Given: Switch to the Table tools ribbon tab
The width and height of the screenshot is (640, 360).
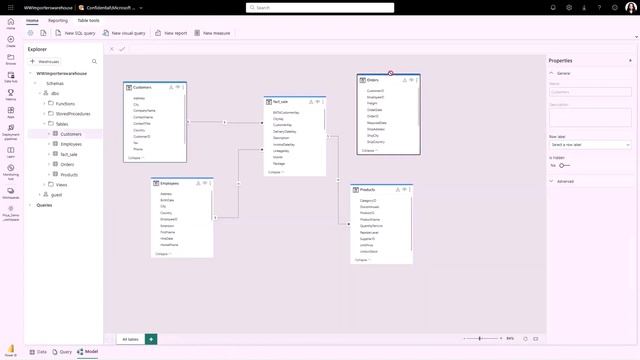Looking at the screenshot, I should 89,20.
